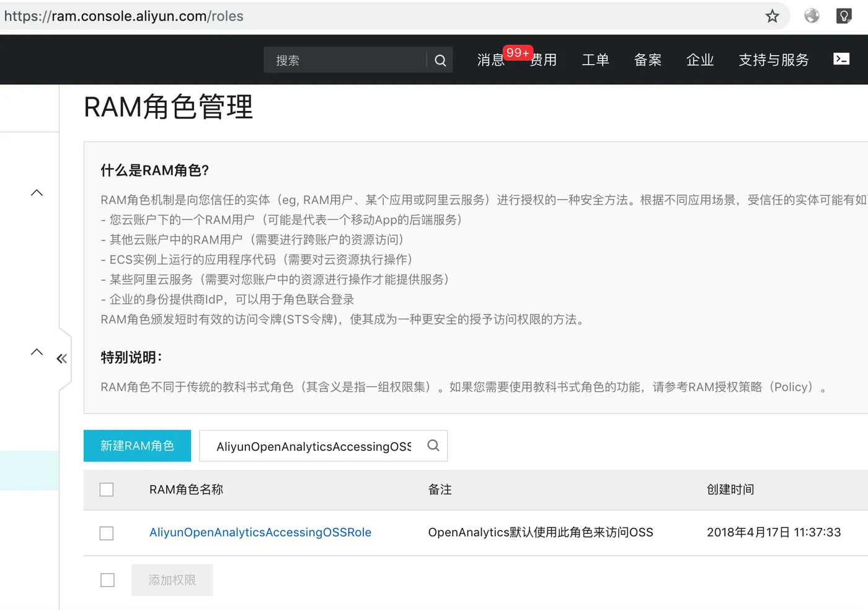Collapse sidebar with double-arrow icon
The width and height of the screenshot is (868, 610).
(61, 358)
